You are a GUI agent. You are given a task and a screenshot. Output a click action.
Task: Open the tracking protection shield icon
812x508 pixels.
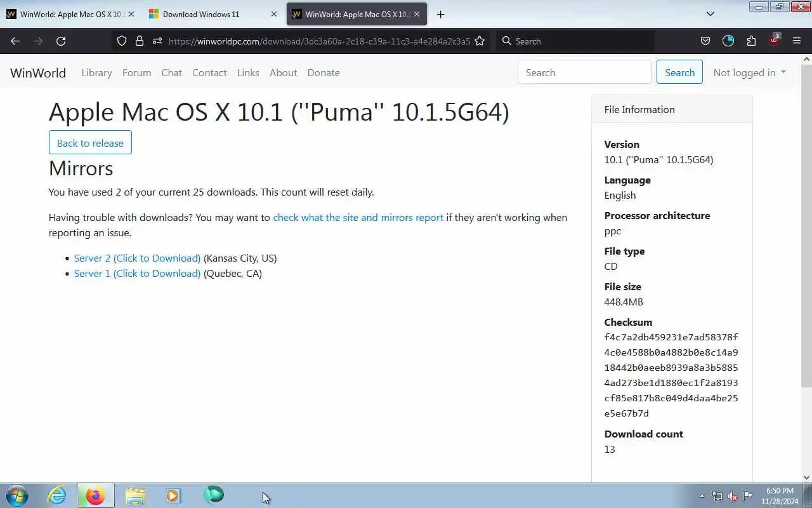122,41
